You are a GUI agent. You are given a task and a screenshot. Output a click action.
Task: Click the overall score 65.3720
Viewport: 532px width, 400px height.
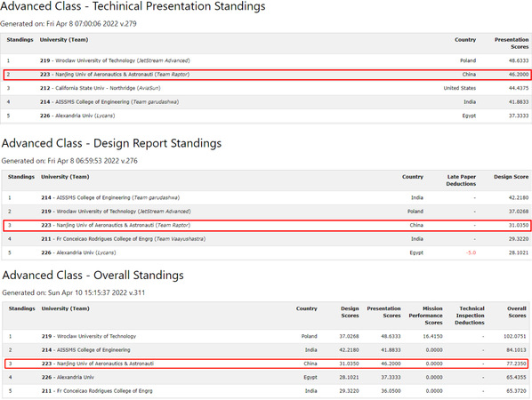[x=516, y=391]
